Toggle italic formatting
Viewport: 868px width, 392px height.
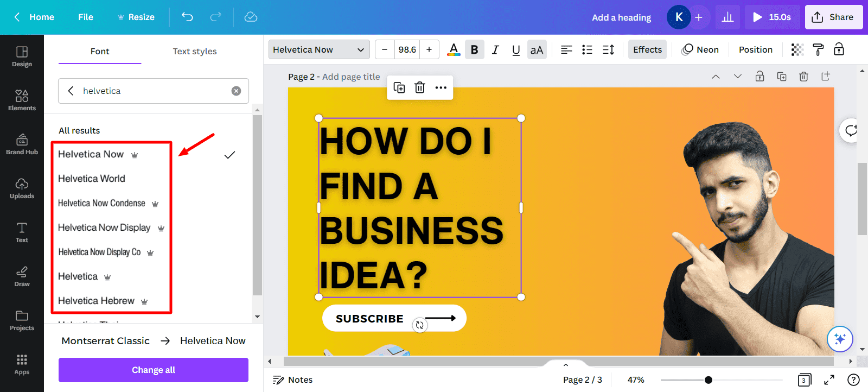(495, 50)
